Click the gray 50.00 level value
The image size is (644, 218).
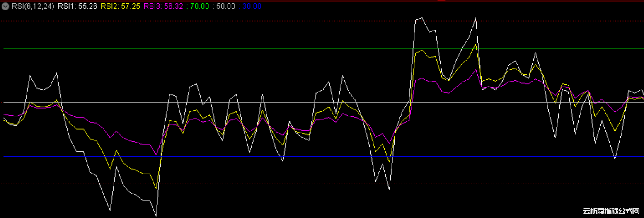coord(226,7)
